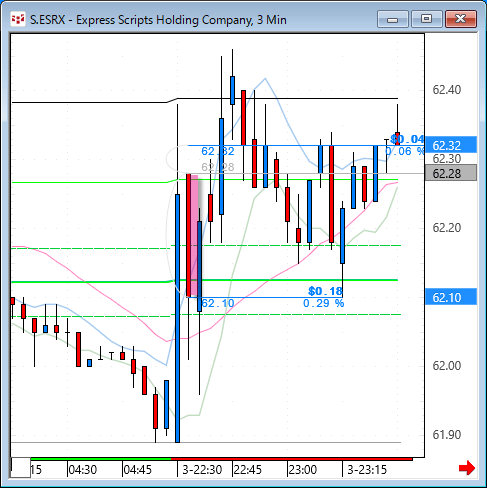Image resolution: width=487 pixels, height=488 pixels.
Task: Click the faded 62.28 label on chart
Action: 218,167
